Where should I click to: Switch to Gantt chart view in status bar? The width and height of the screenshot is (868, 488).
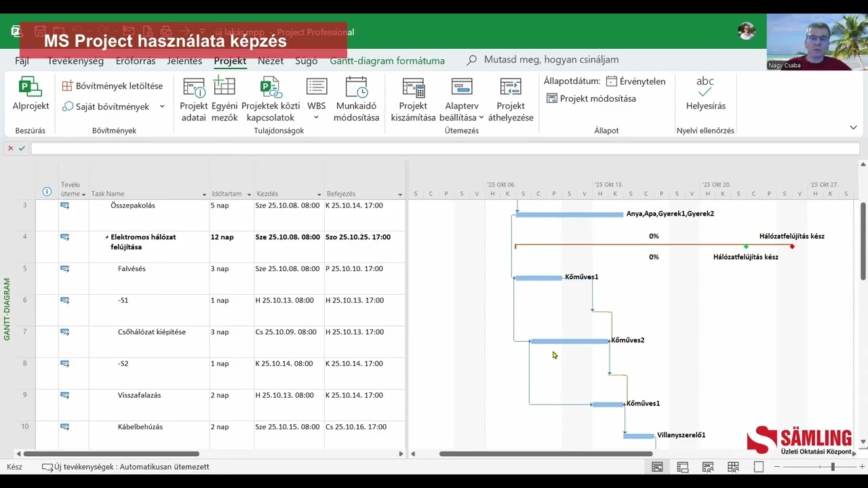click(x=657, y=467)
